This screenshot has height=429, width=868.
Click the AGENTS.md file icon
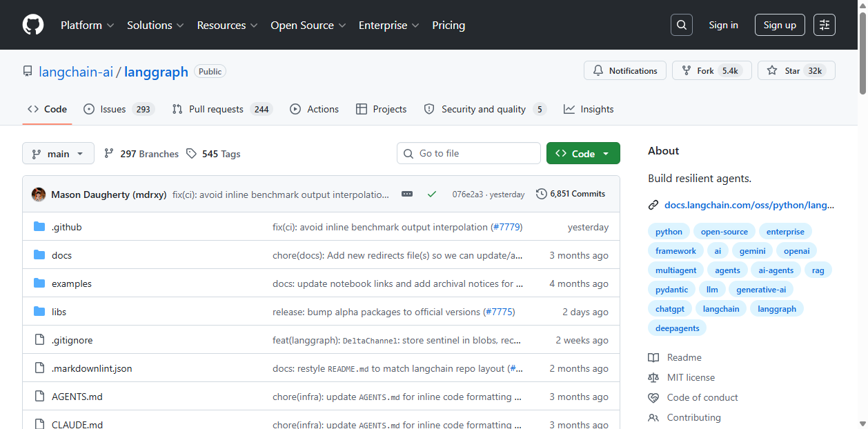pyautogui.click(x=39, y=397)
